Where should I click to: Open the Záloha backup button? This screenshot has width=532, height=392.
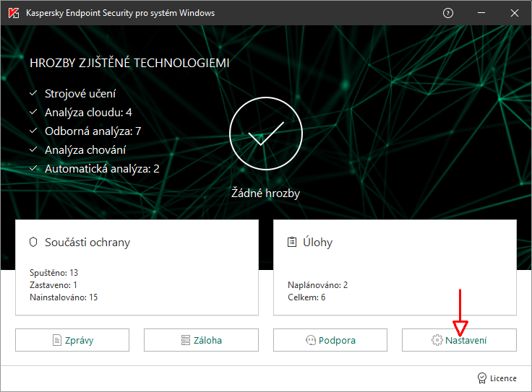[x=201, y=340]
